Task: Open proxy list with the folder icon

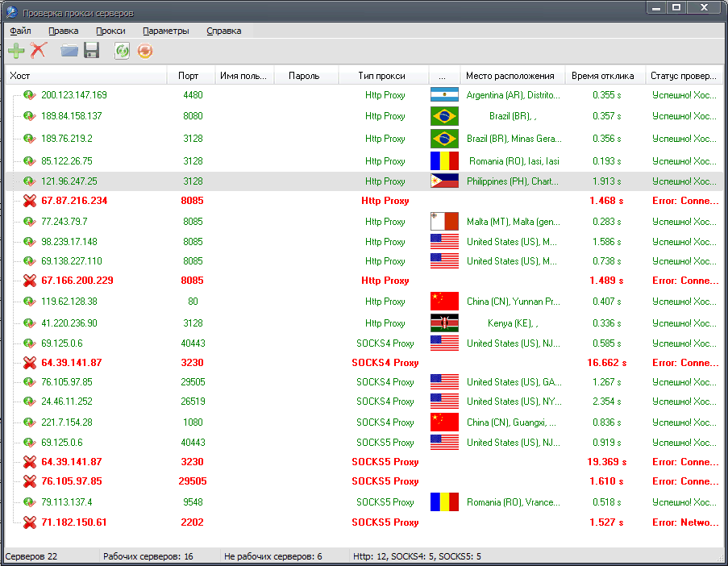Action: (69, 51)
